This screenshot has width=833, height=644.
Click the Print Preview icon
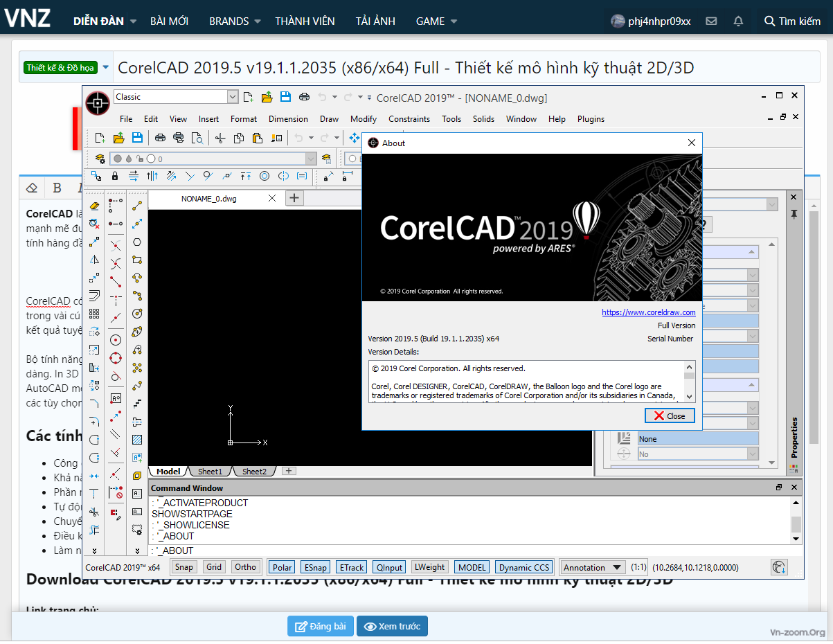coord(197,138)
